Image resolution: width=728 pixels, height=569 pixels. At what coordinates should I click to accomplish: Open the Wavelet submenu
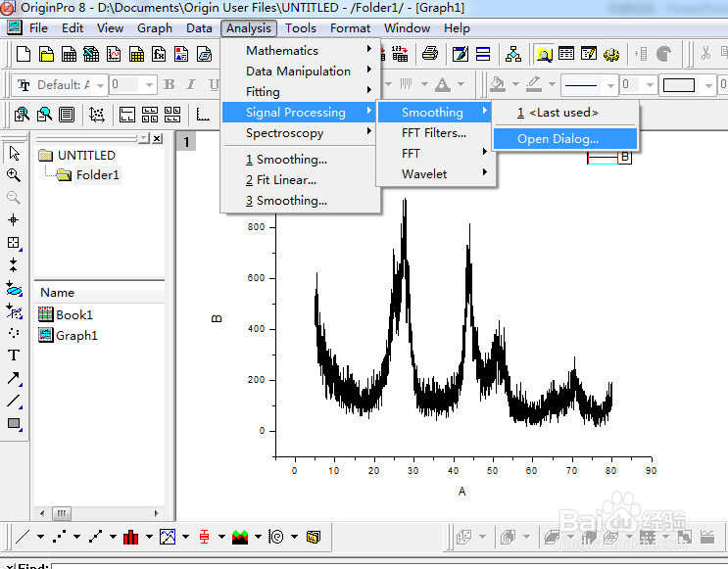click(434, 174)
